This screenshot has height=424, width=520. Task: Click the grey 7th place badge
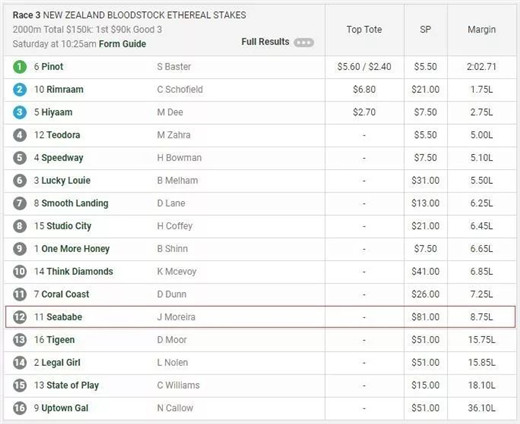[20, 203]
